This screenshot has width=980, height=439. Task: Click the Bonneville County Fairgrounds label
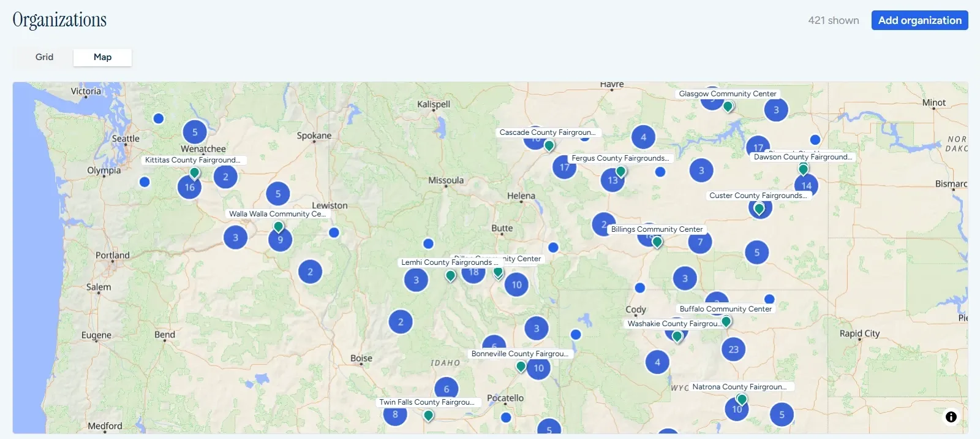pyautogui.click(x=520, y=354)
